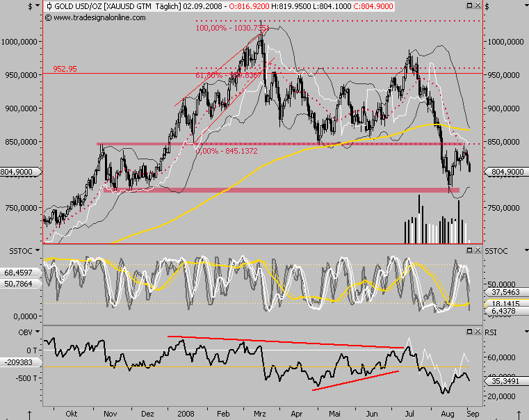529x420 pixels.
Task: Open the right SSTOC scale dropdown arrow
Action: click(526, 250)
